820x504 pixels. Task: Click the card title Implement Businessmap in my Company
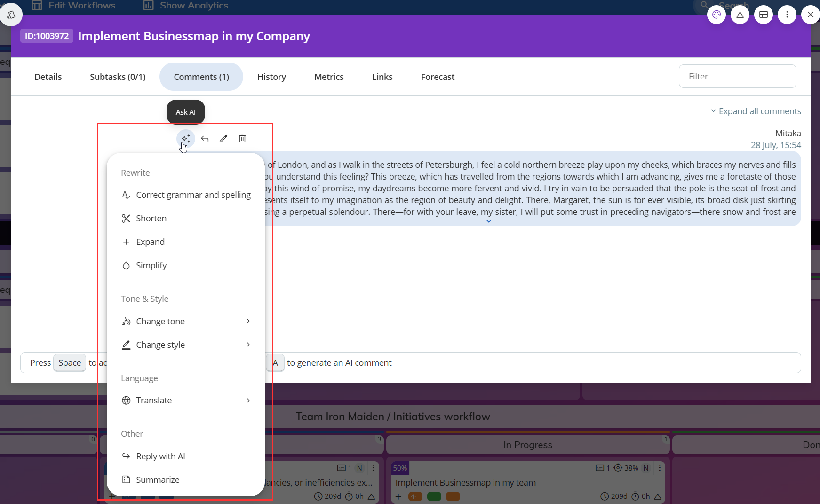(194, 36)
